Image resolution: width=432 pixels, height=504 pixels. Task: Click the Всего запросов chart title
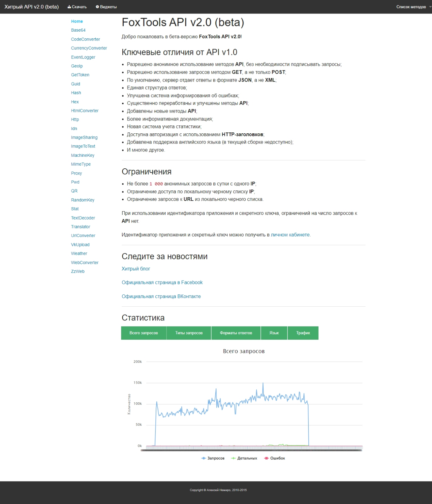(244, 351)
